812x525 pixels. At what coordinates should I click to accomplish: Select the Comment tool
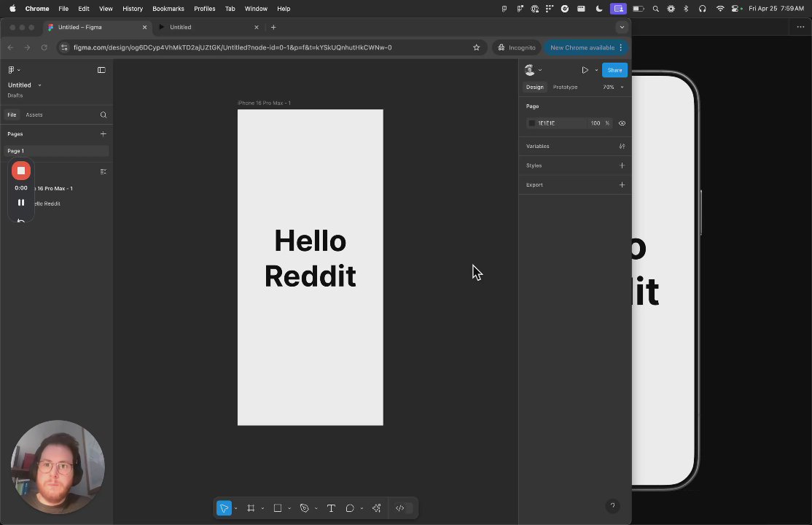[x=350, y=508]
